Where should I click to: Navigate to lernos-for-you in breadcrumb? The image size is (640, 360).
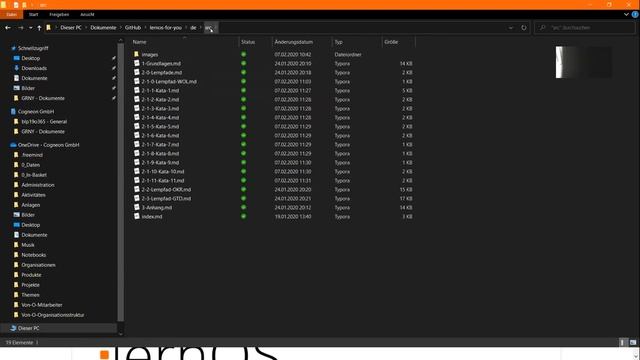click(x=166, y=28)
